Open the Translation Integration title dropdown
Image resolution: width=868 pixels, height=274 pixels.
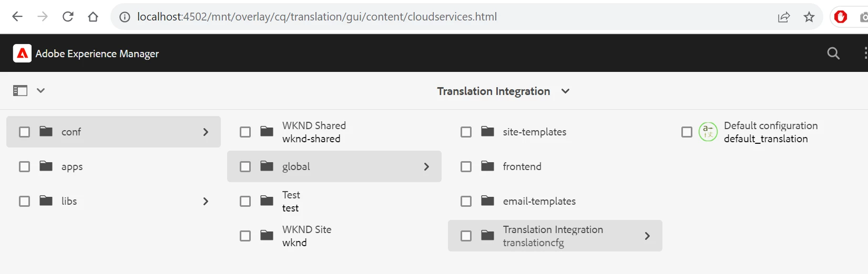point(565,91)
